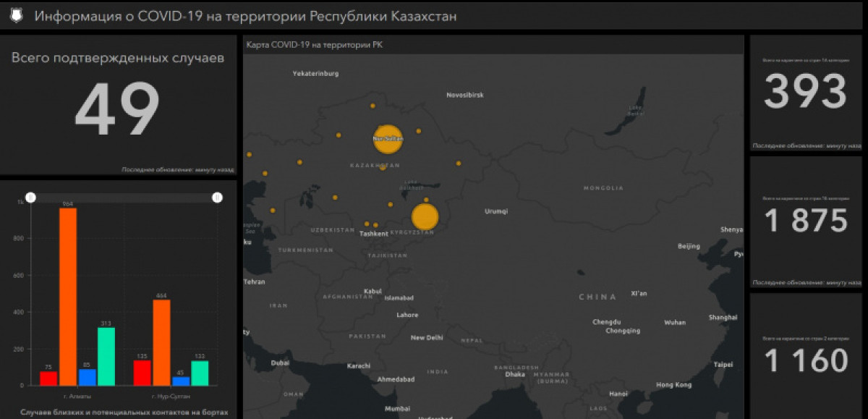The width and height of the screenshot is (868, 419).
Task: Click the small map marker on the KAZAKHSTAN label
Action: (383, 168)
